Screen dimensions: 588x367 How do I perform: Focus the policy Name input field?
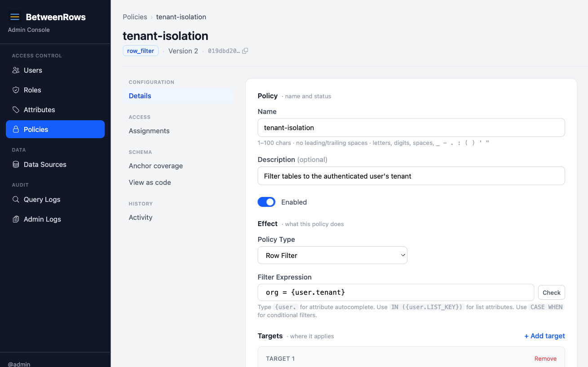click(411, 128)
